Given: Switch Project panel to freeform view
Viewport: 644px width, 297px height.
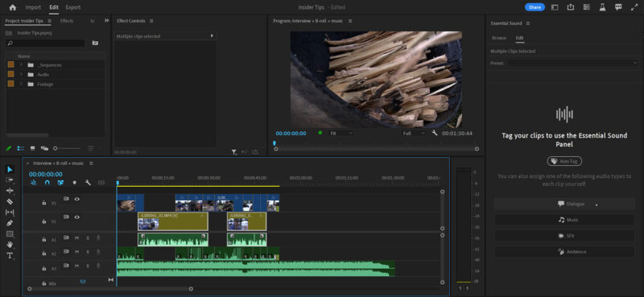Looking at the screenshot, I should [x=44, y=148].
